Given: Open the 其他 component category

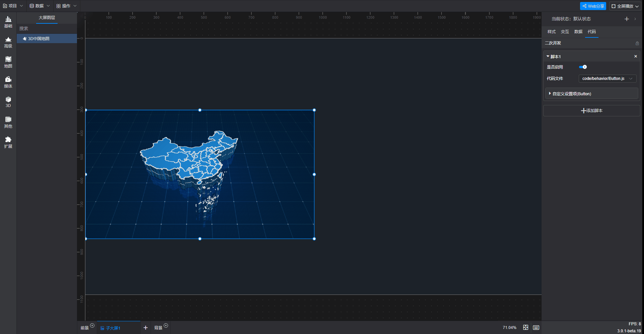Looking at the screenshot, I should point(8,122).
